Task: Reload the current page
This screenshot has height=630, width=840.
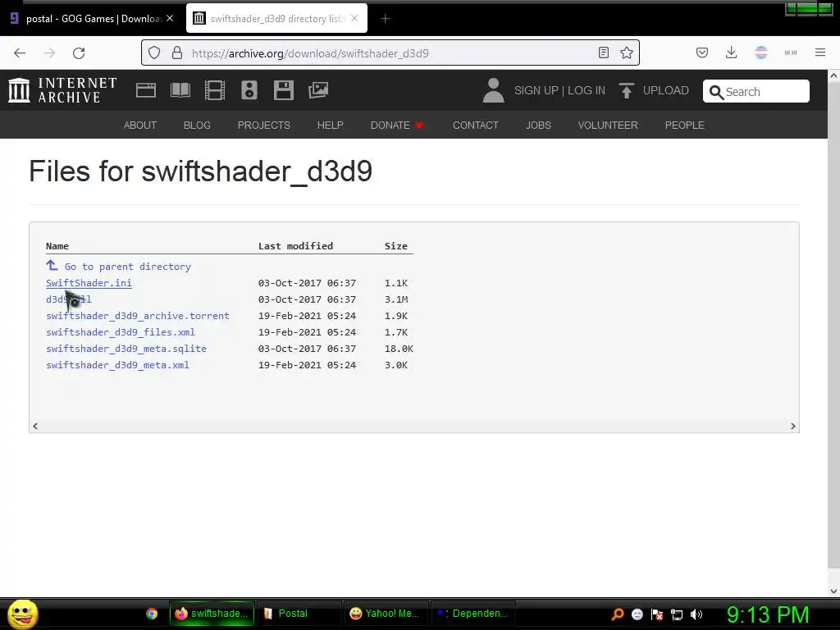Action: pos(79,53)
